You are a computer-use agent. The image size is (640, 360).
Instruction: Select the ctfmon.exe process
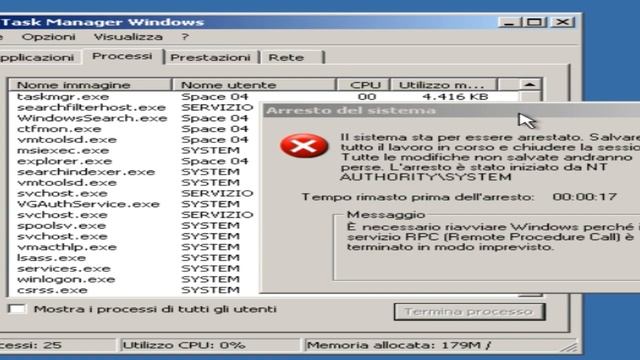click(59, 129)
